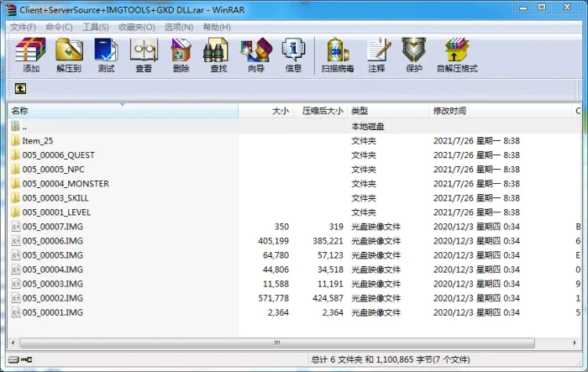Screen dimensions: 588x372
Task: Open the 注释 (Comment) tool
Action: [377, 55]
